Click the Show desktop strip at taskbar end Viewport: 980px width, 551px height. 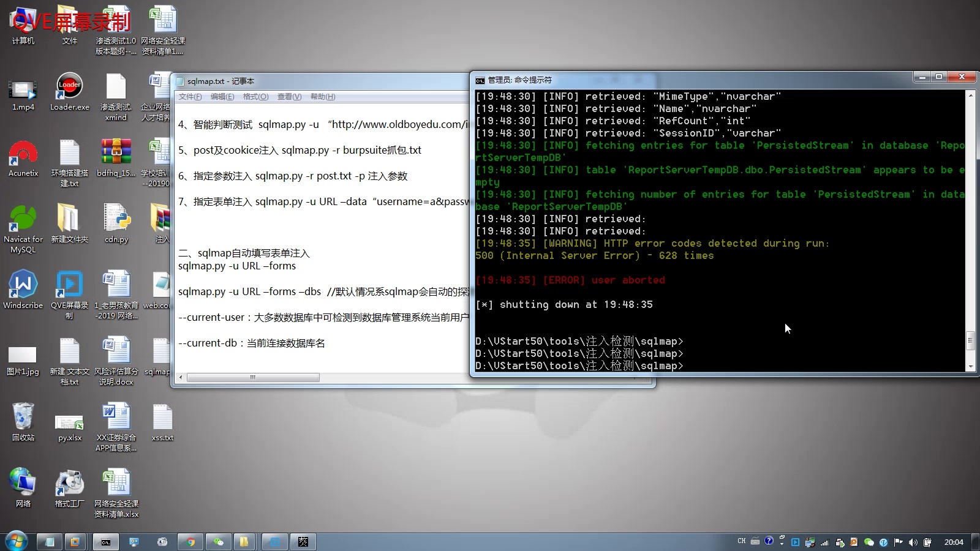[975, 542]
